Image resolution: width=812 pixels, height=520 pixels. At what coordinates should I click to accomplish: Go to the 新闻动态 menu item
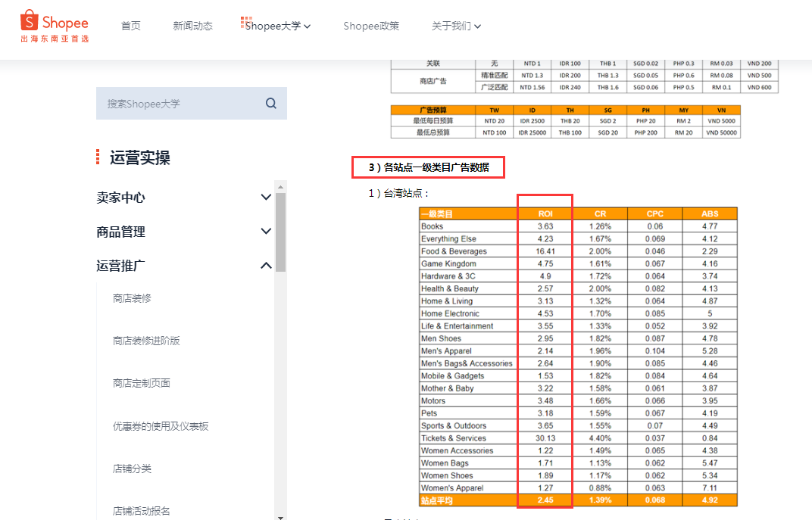[x=192, y=25]
